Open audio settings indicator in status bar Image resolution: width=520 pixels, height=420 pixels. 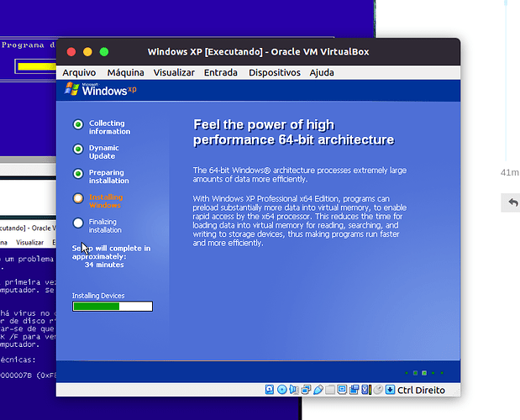[293, 390]
